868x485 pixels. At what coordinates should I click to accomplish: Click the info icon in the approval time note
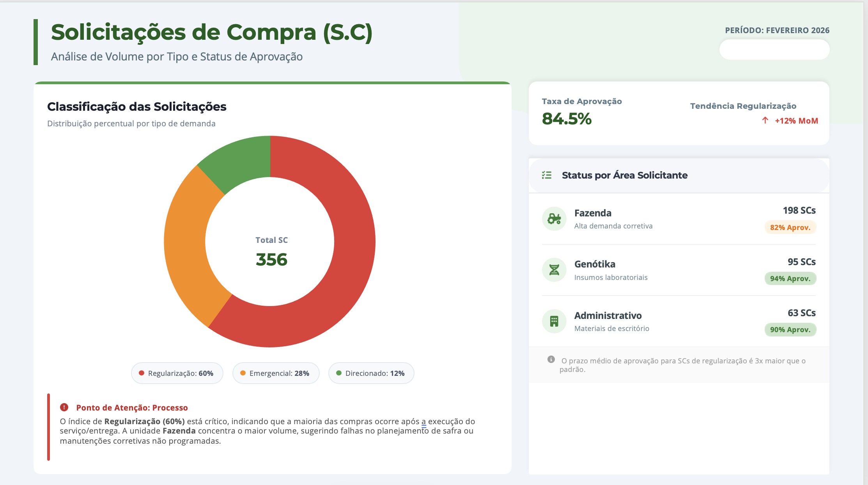551,359
